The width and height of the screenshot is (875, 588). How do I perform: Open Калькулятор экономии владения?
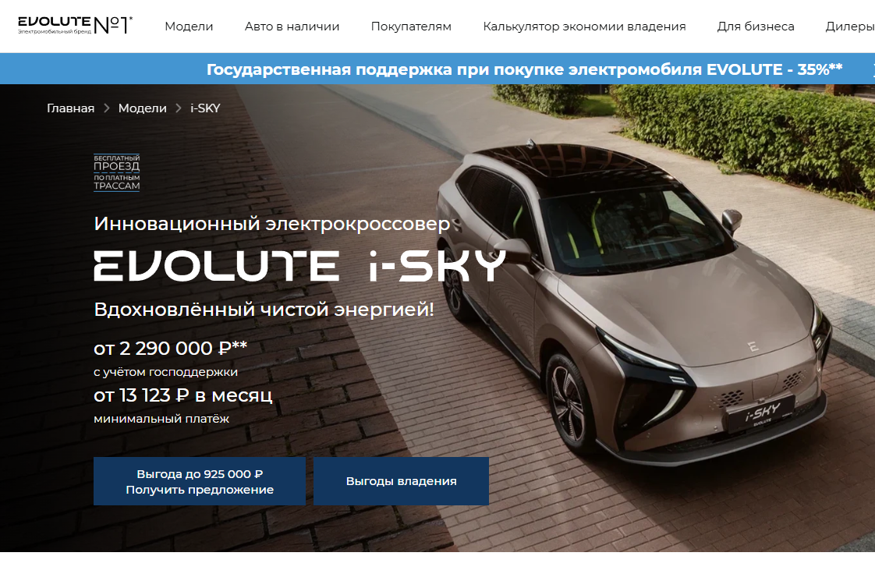click(584, 27)
